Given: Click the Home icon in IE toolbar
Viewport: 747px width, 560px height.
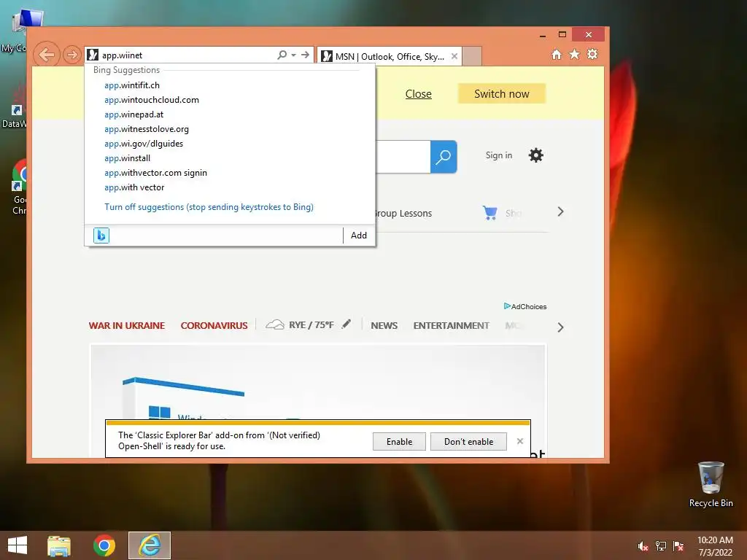Looking at the screenshot, I should (x=557, y=54).
